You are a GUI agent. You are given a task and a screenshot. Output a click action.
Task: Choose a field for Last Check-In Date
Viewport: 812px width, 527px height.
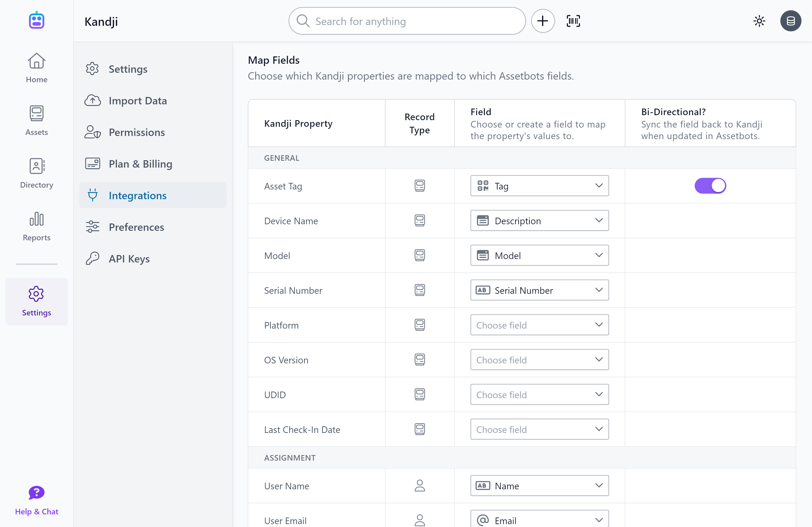(539, 430)
